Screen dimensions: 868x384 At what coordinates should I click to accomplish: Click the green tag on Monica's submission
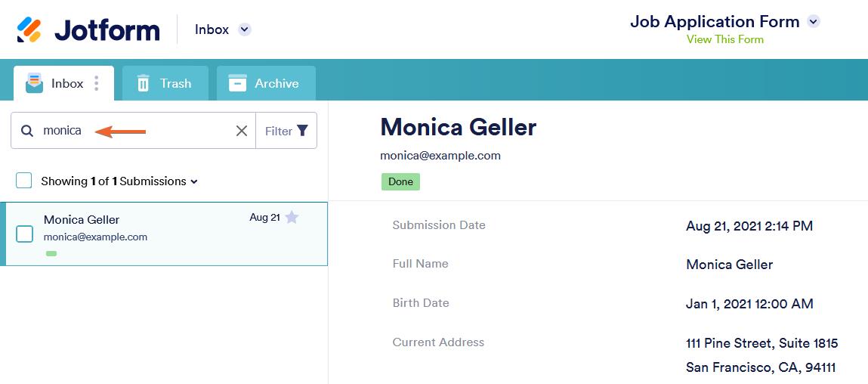click(x=51, y=253)
